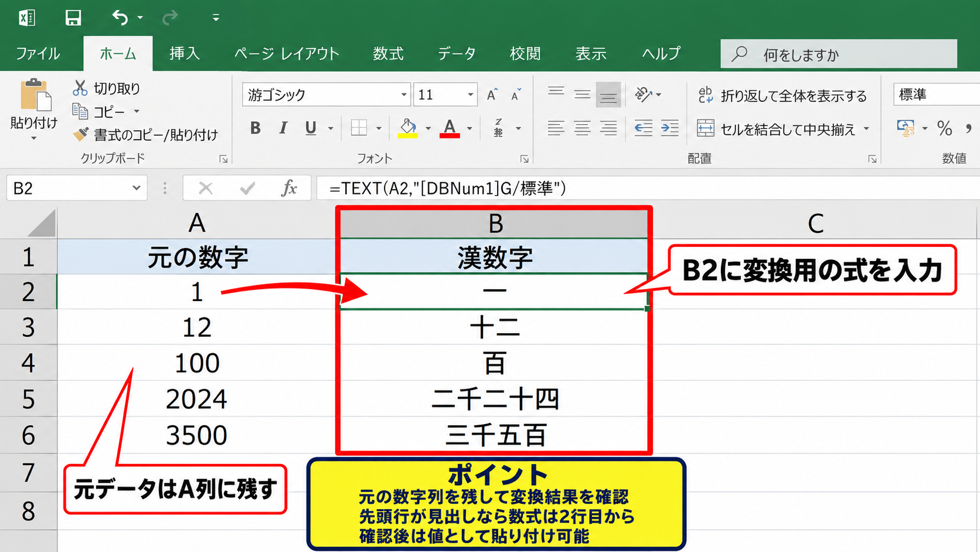The width and height of the screenshot is (980, 552).
Task: Click the 何をしますか search box
Action: (x=839, y=54)
